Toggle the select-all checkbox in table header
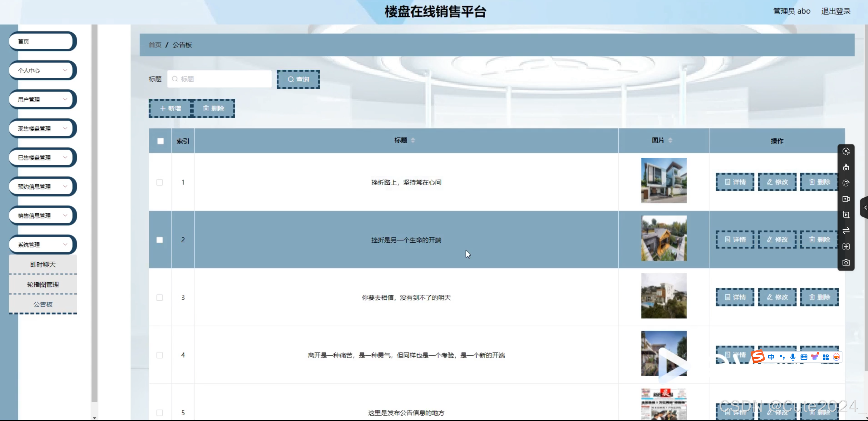Viewport: 868px width, 421px height. pyautogui.click(x=161, y=141)
